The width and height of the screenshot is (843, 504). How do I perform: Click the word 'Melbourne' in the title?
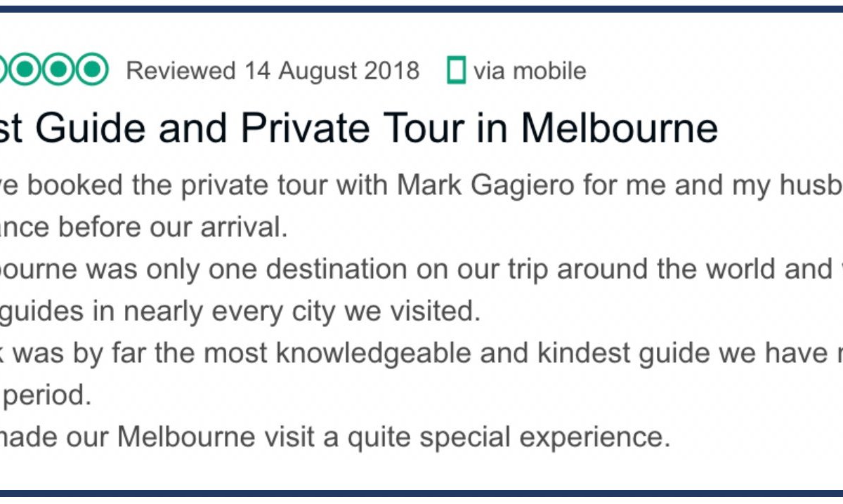(620, 128)
